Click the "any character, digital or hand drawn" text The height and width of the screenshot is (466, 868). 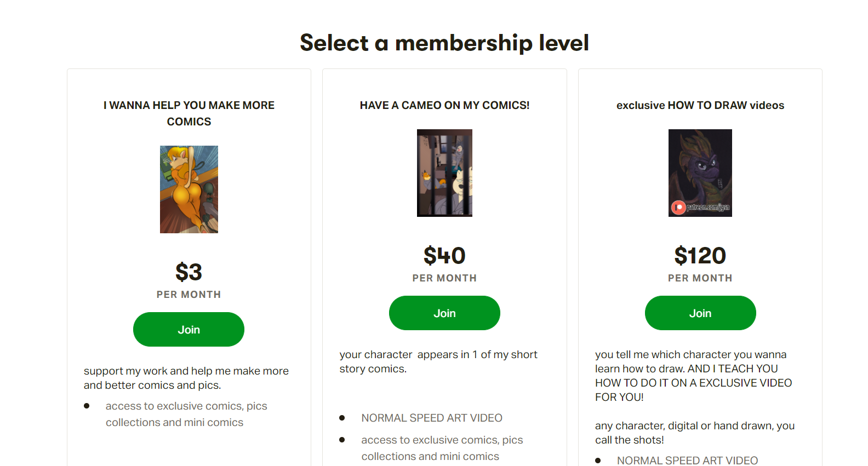click(694, 433)
